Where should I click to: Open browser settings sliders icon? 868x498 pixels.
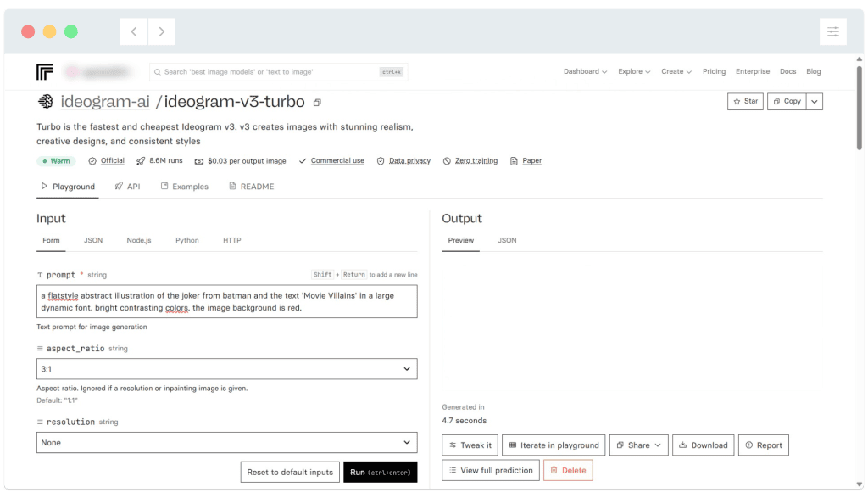point(832,31)
